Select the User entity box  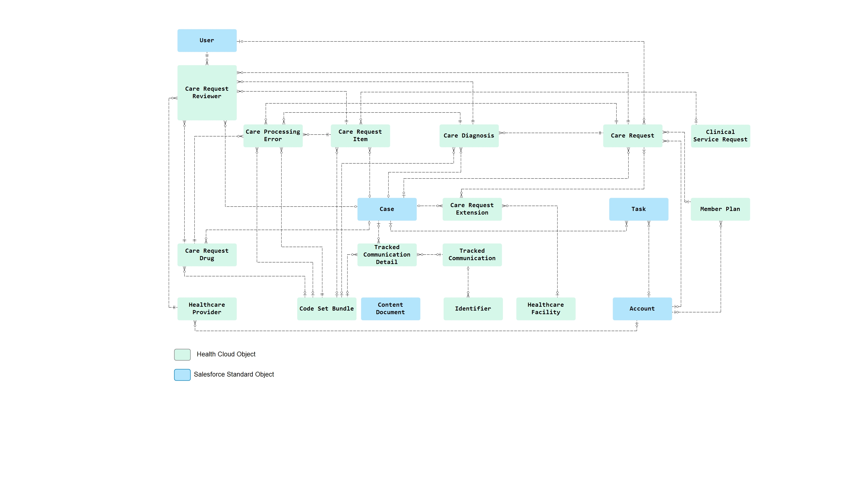click(x=207, y=40)
